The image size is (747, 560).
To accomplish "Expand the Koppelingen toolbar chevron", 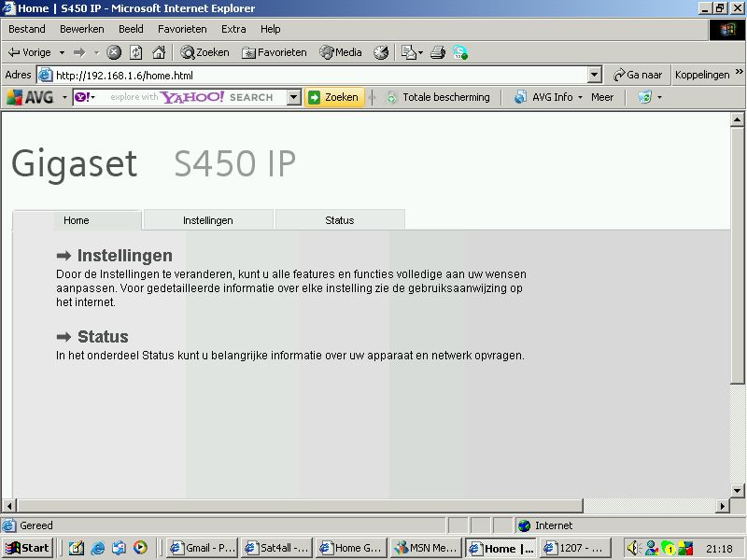I will pyautogui.click(x=739, y=72).
